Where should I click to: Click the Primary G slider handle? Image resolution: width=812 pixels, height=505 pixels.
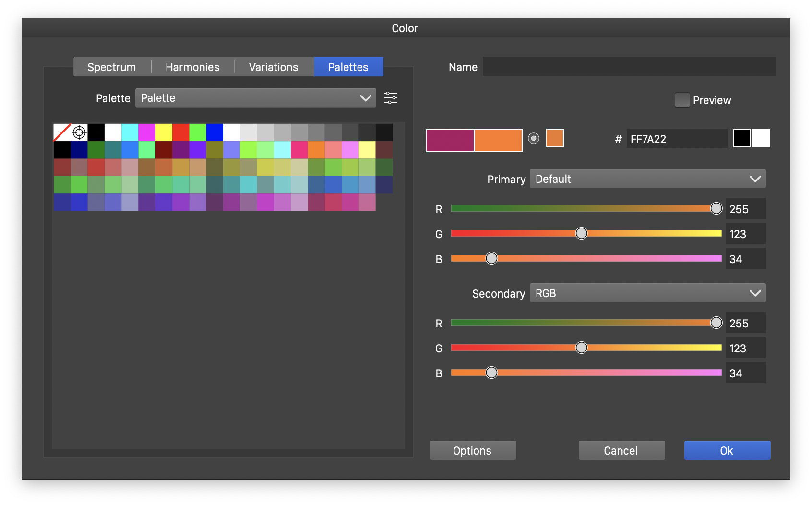coord(581,234)
